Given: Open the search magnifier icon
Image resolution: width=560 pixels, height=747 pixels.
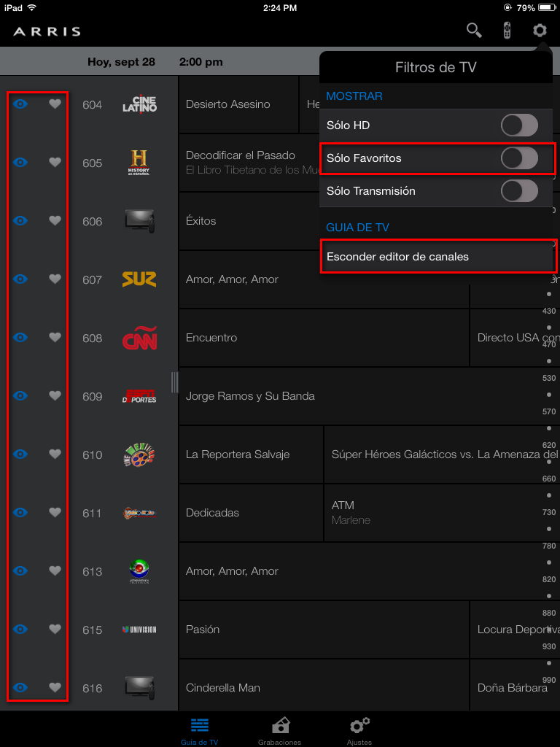Looking at the screenshot, I should [474, 31].
